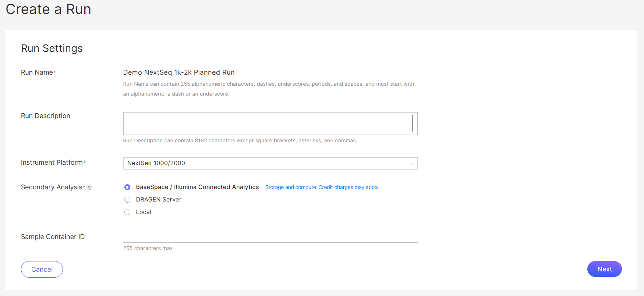Image resolution: width=644 pixels, height=296 pixels.
Task: Select BaseSpace / Illumina Connected Analytics radio button
Action: [x=127, y=187]
